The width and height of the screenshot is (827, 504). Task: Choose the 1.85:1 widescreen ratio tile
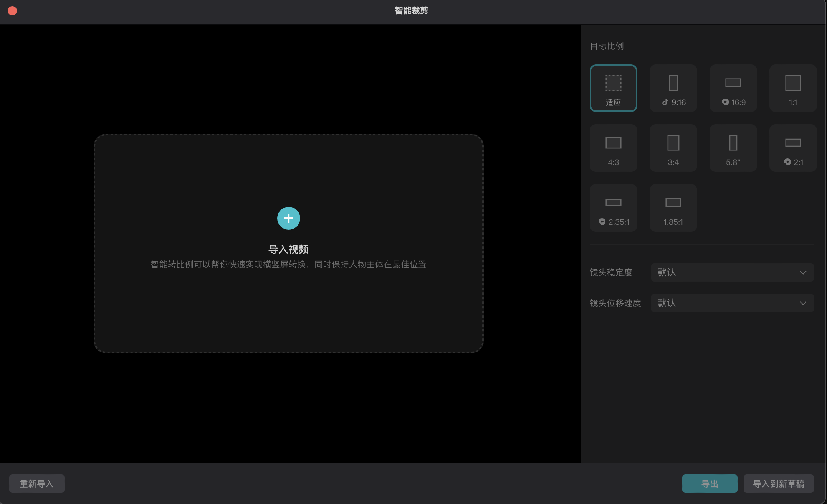click(x=673, y=208)
